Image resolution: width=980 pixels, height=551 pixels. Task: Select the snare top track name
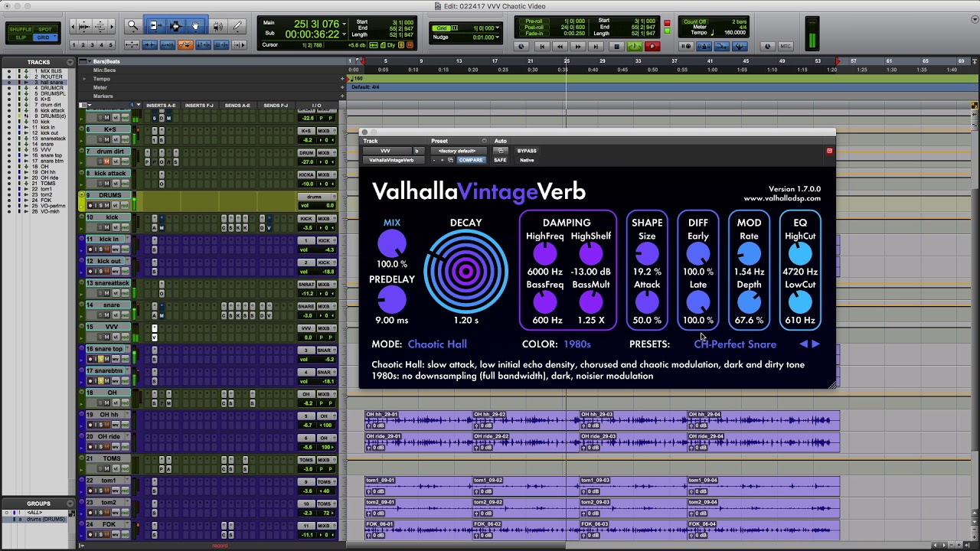[108, 349]
